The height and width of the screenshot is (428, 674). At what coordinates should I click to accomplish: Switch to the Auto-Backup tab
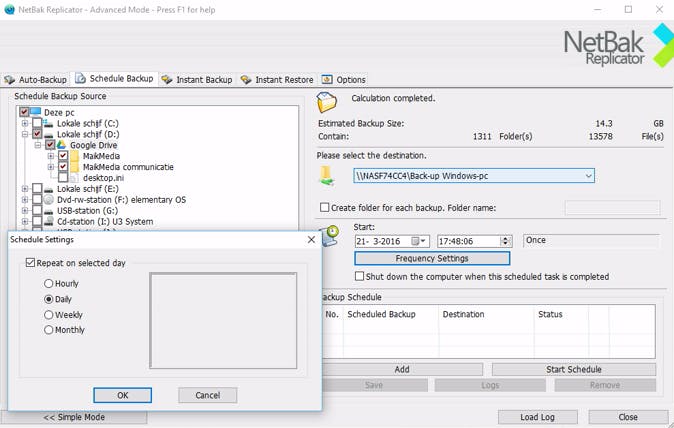click(x=35, y=79)
